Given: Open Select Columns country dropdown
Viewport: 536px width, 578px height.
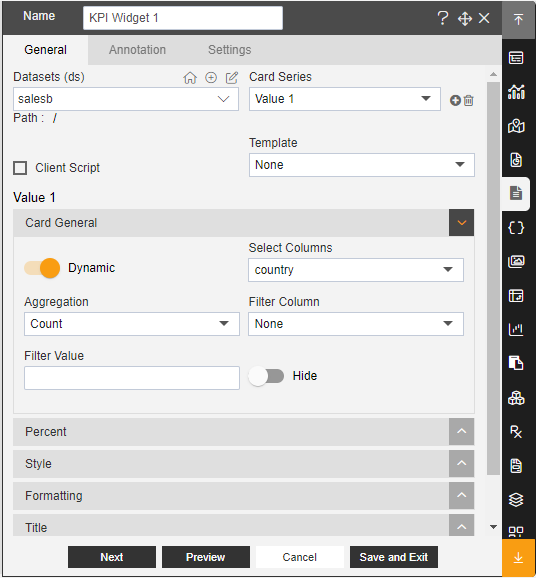Looking at the screenshot, I should (356, 270).
